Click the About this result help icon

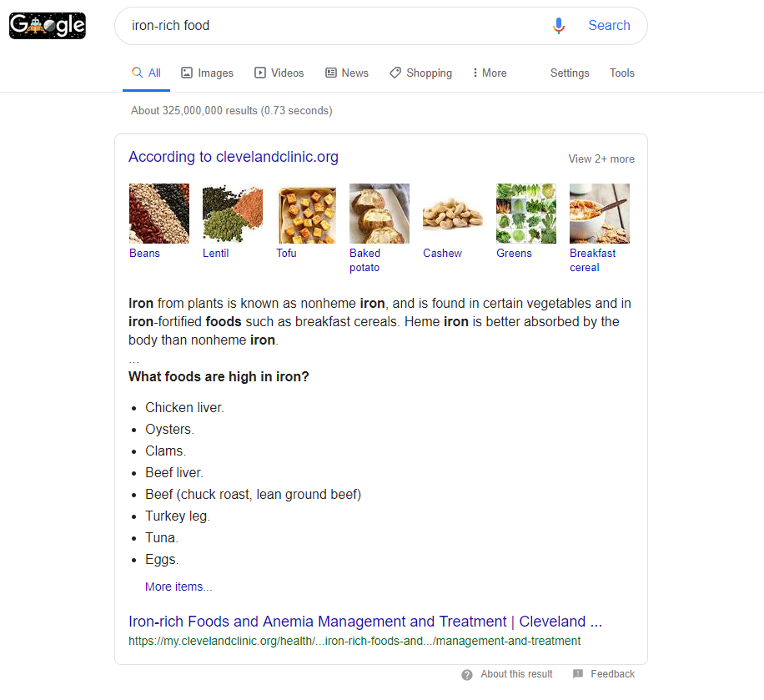pos(467,674)
